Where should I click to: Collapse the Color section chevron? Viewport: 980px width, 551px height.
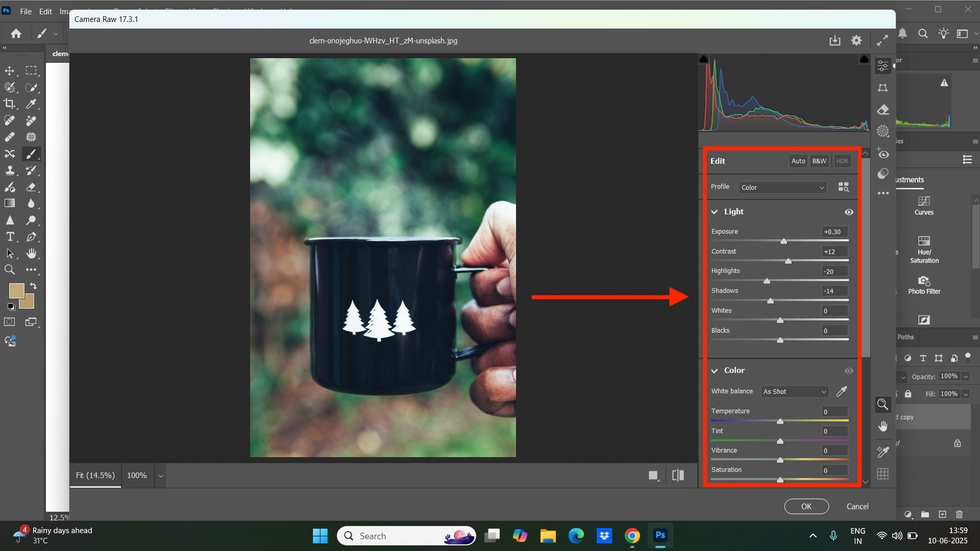click(715, 370)
